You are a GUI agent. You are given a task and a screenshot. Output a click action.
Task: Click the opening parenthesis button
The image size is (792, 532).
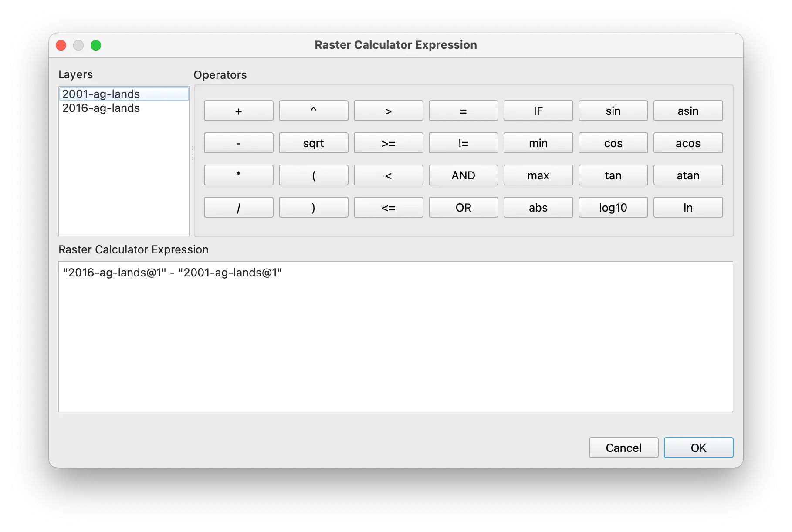click(x=313, y=175)
